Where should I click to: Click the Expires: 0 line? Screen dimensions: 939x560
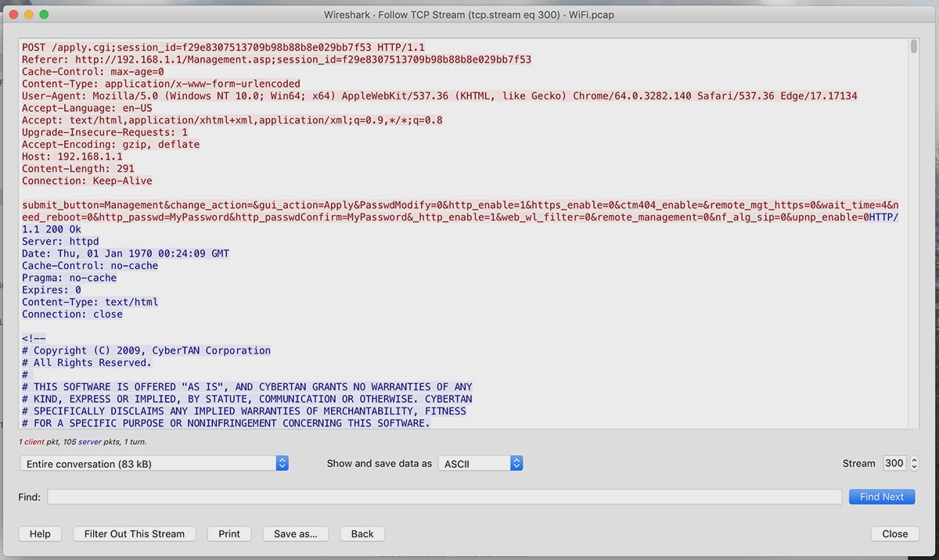[52, 290]
